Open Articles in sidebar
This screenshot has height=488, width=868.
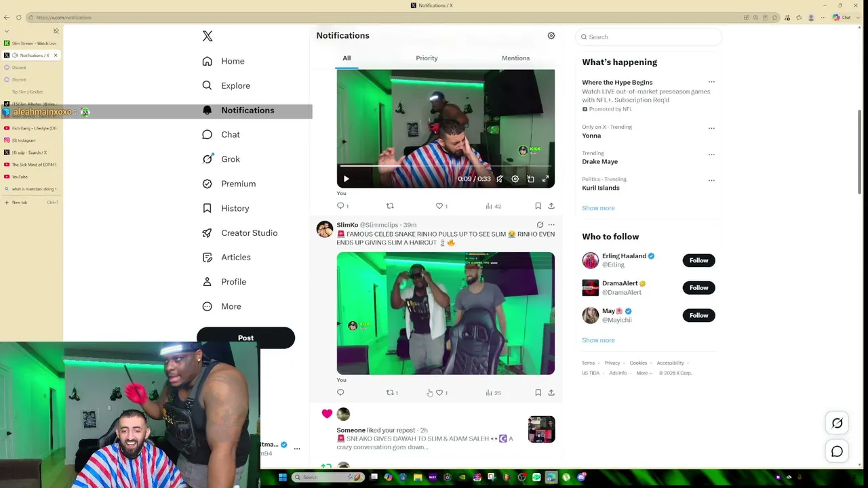[226, 257]
